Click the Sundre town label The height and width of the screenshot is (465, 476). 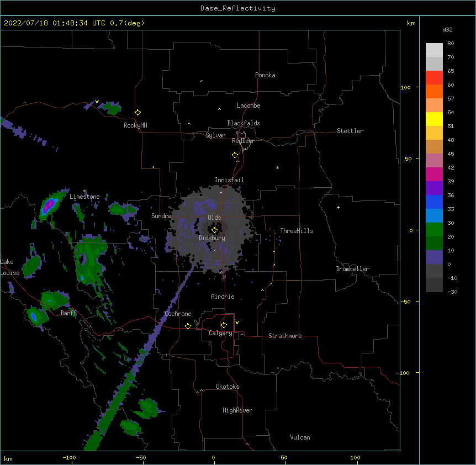(x=161, y=216)
